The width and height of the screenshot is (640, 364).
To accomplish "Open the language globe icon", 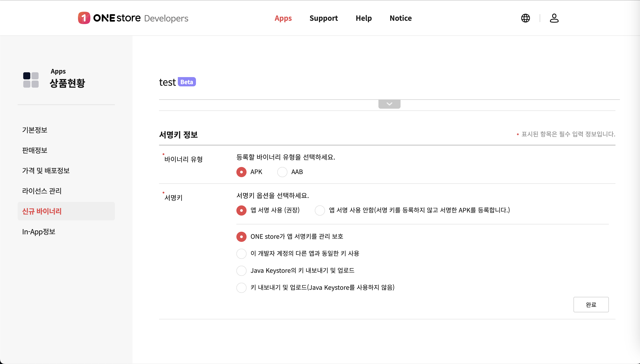I will pos(525,18).
